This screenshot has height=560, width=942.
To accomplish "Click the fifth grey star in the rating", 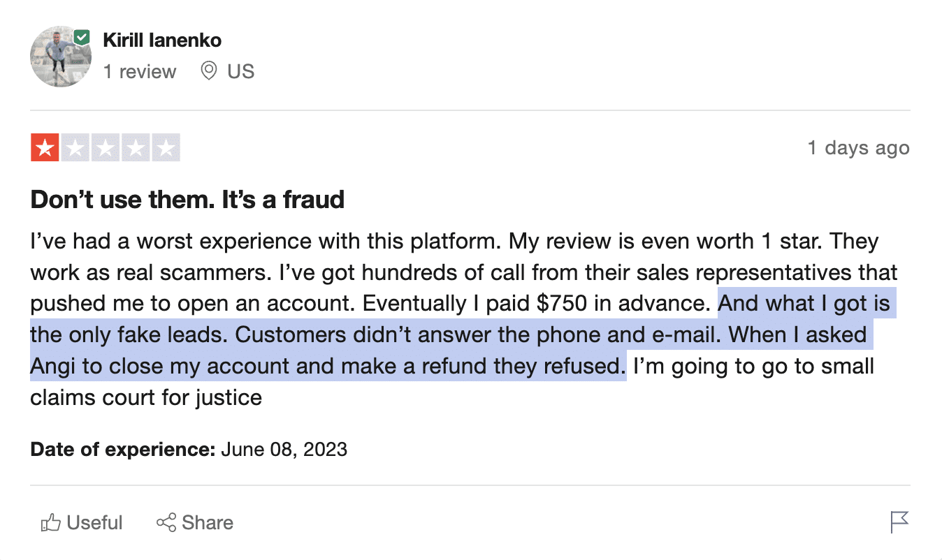I will (x=166, y=148).
